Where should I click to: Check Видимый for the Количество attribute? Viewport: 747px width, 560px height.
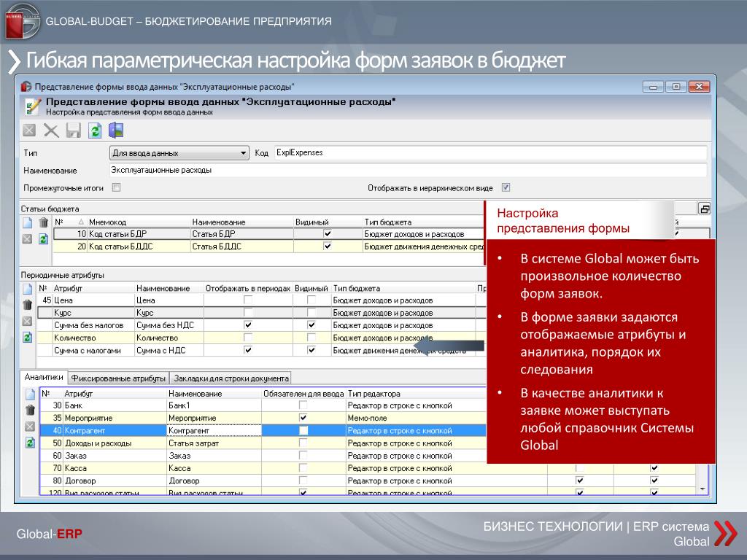(311, 338)
